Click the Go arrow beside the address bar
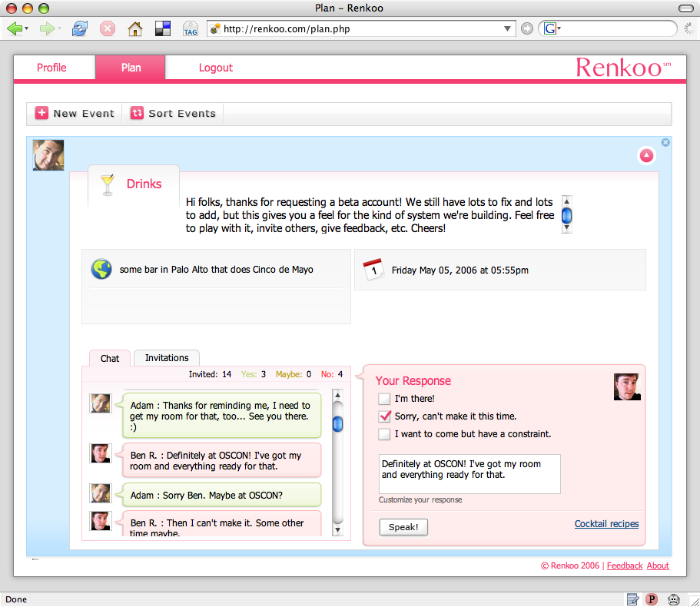This screenshot has width=700, height=607. (527, 29)
